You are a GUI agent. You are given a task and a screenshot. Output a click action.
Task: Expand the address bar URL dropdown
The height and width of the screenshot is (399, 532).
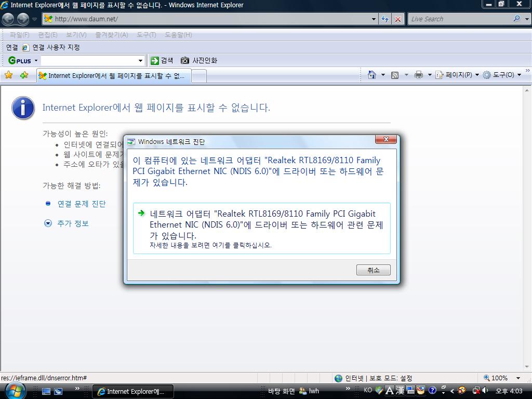(x=374, y=19)
